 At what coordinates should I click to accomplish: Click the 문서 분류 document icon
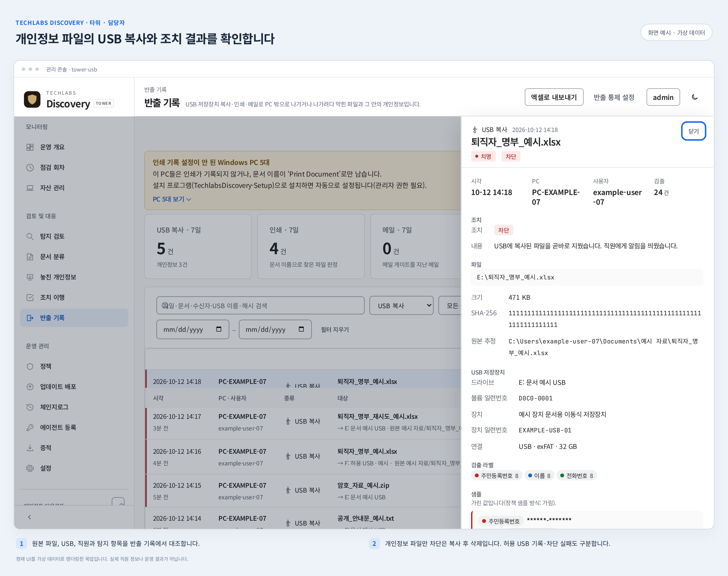click(30, 257)
